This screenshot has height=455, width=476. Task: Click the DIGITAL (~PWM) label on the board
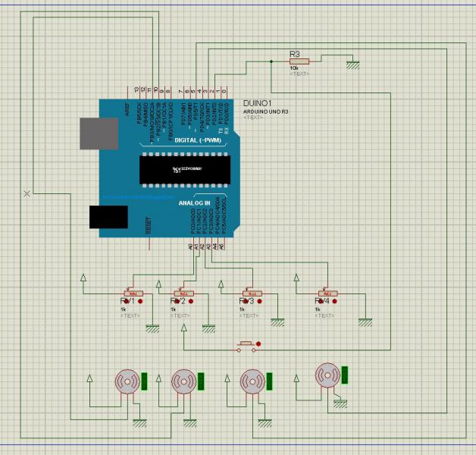pos(198,140)
